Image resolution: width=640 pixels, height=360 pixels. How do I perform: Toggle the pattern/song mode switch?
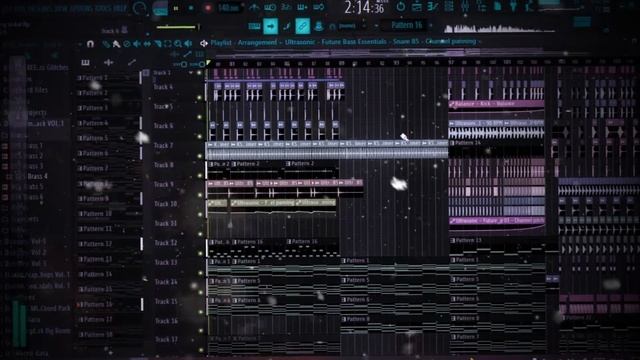point(160,9)
